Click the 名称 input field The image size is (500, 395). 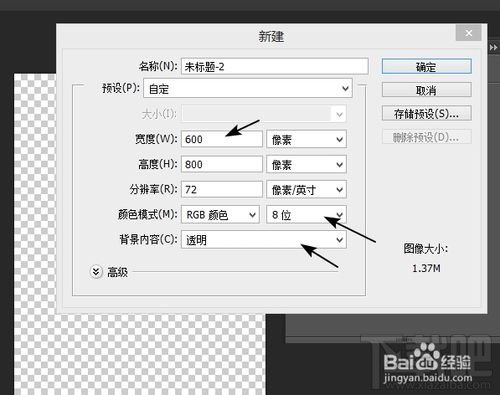tap(275, 66)
